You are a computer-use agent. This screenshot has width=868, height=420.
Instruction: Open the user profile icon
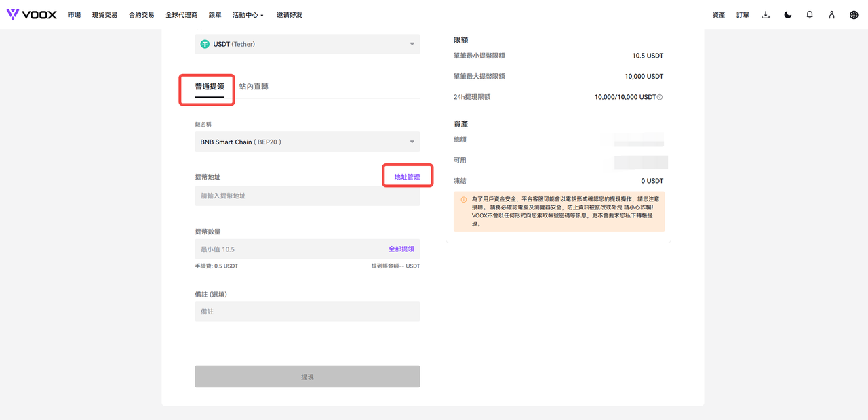click(x=831, y=14)
